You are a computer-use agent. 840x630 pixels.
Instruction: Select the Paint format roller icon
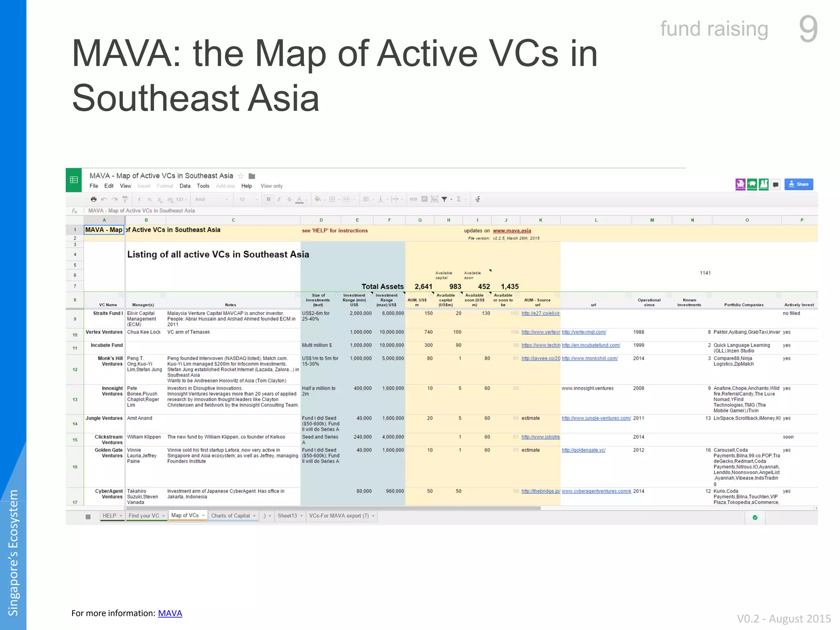(x=126, y=199)
